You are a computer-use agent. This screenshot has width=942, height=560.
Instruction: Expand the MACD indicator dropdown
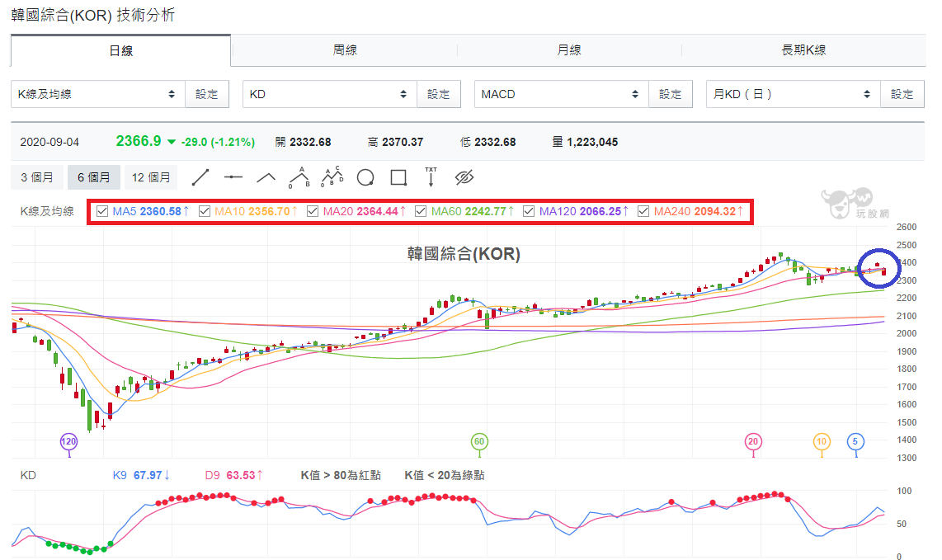coord(562,94)
